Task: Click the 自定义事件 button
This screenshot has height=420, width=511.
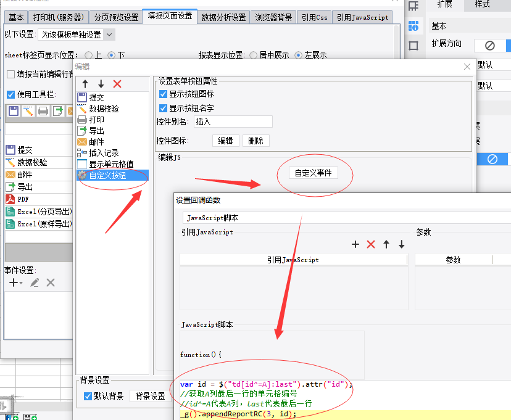Action: (x=313, y=173)
